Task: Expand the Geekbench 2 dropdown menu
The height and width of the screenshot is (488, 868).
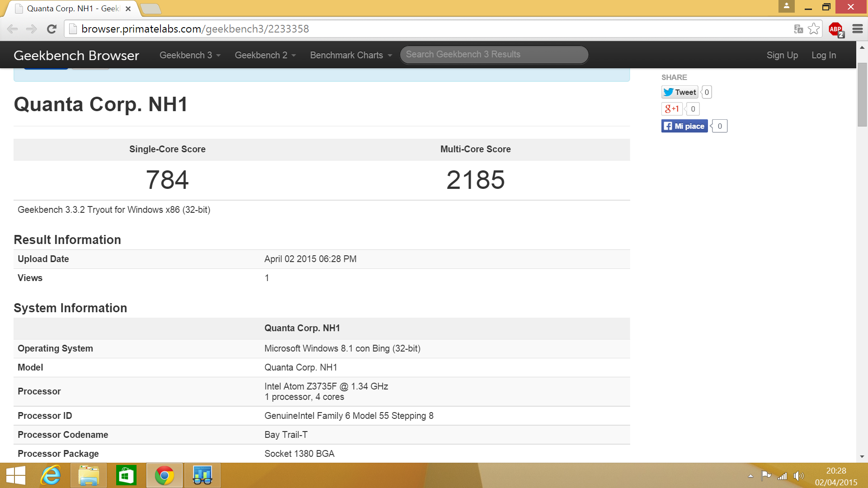Action: [265, 55]
